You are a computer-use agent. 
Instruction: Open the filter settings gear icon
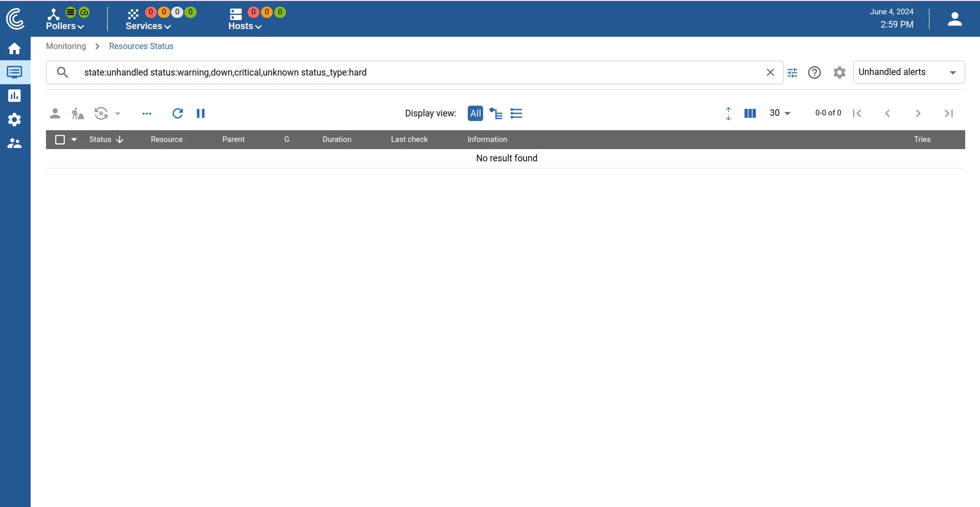[x=839, y=73]
